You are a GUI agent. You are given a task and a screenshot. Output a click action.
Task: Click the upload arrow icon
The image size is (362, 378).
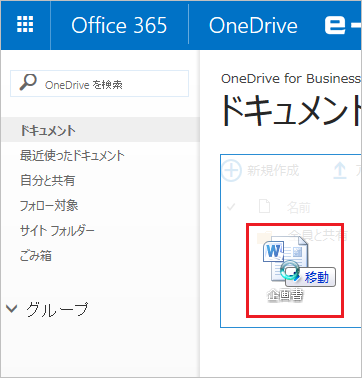[339, 171]
